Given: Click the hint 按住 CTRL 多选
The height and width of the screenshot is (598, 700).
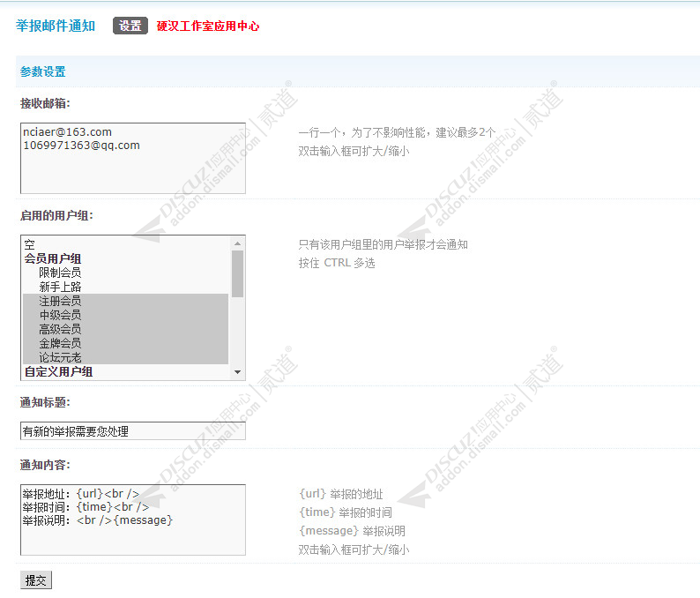Looking at the screenshot, I should tap(337, 263).
